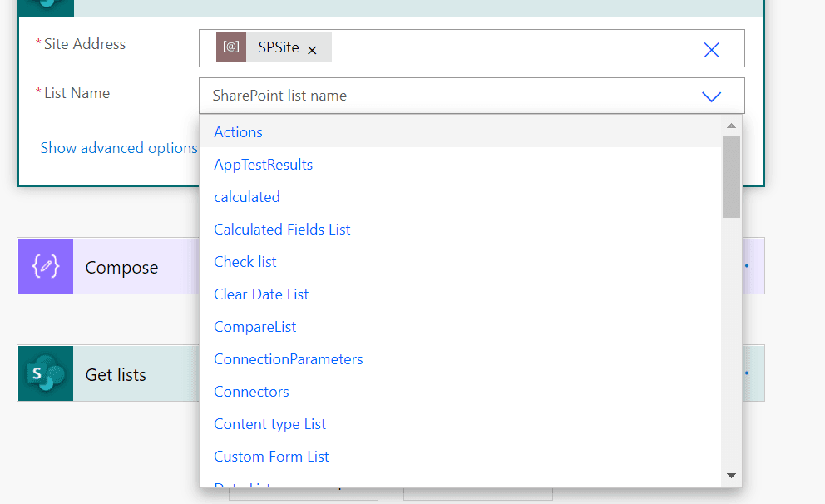Choose the calculated list option
The width and height of the screenshot is (825, 504).
[461, 197]
